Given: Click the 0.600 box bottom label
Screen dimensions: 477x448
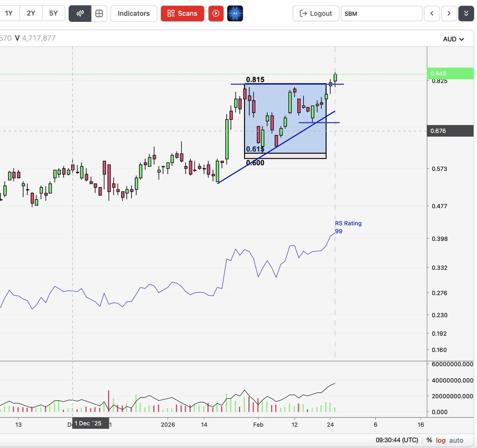Looking at the screenshot, I should [x=255, y=162].
